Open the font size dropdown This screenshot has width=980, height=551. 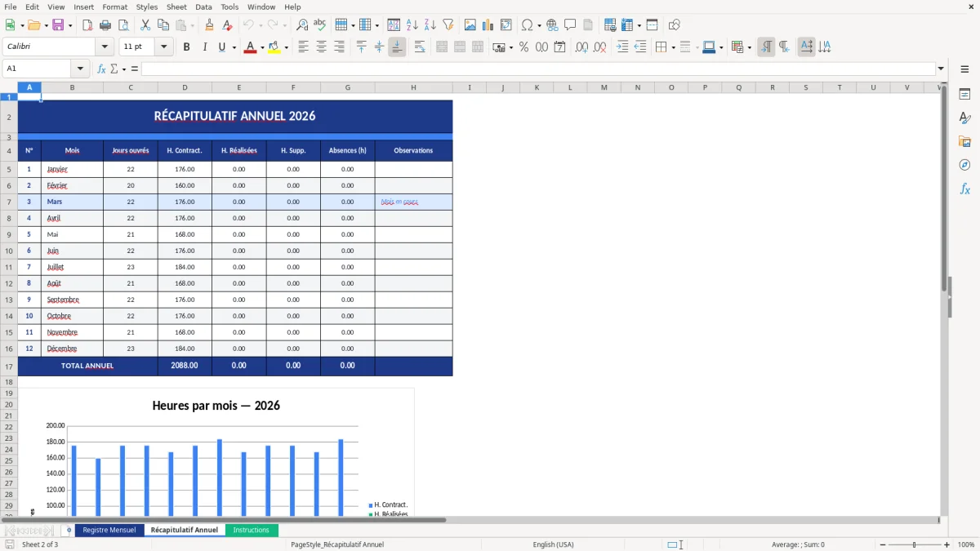(163, 47)
